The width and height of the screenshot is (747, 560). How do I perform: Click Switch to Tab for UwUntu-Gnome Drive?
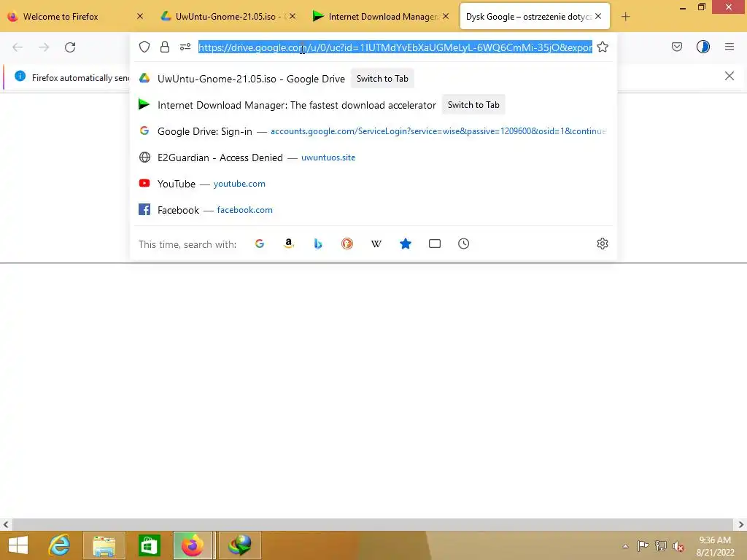pyautogui.click(x=382, y=79)
